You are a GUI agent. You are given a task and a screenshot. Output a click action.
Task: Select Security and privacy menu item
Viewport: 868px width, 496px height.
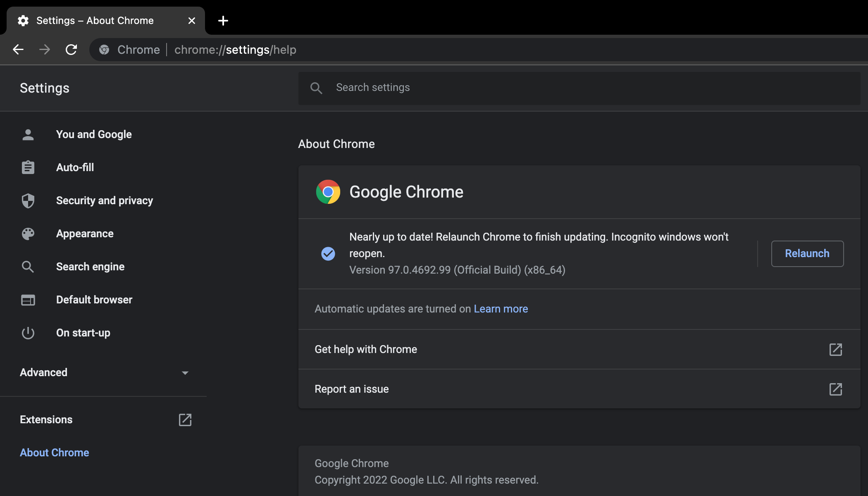click(x=104, y=200)
